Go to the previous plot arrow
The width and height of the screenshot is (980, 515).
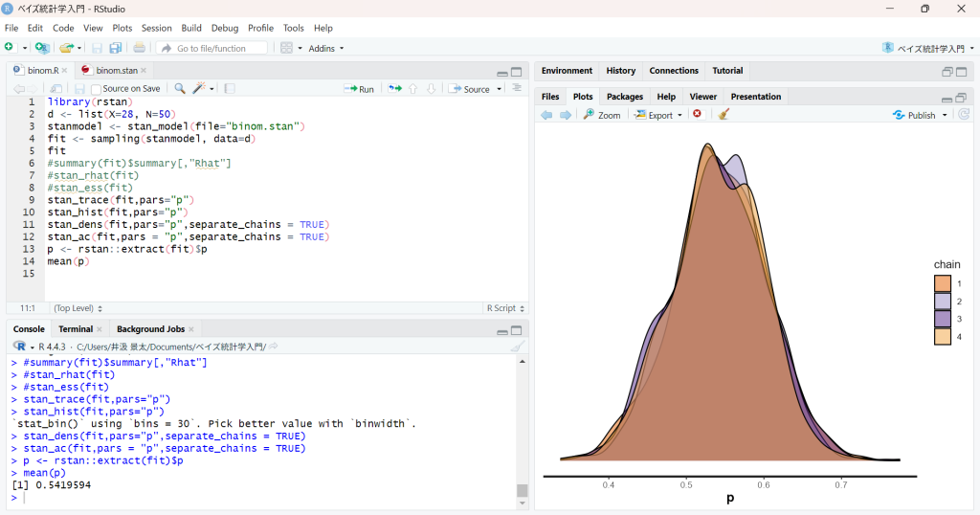[x=546, y=115]
